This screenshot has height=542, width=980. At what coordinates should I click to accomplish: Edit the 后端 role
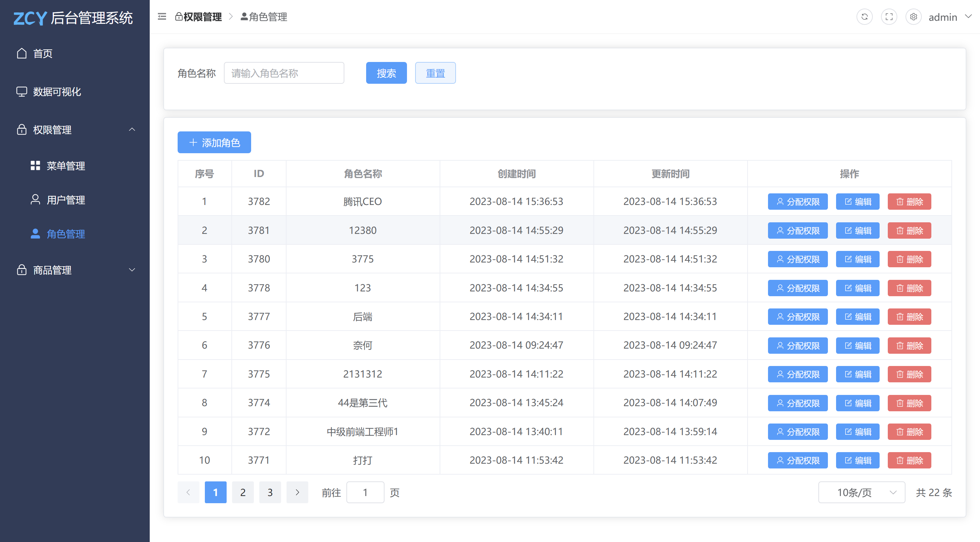tap(857, 317)
